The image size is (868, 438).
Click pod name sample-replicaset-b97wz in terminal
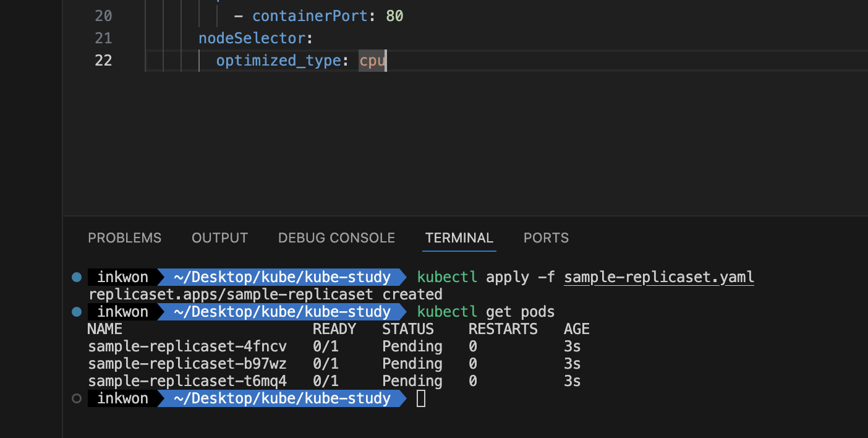coord(187,364)
